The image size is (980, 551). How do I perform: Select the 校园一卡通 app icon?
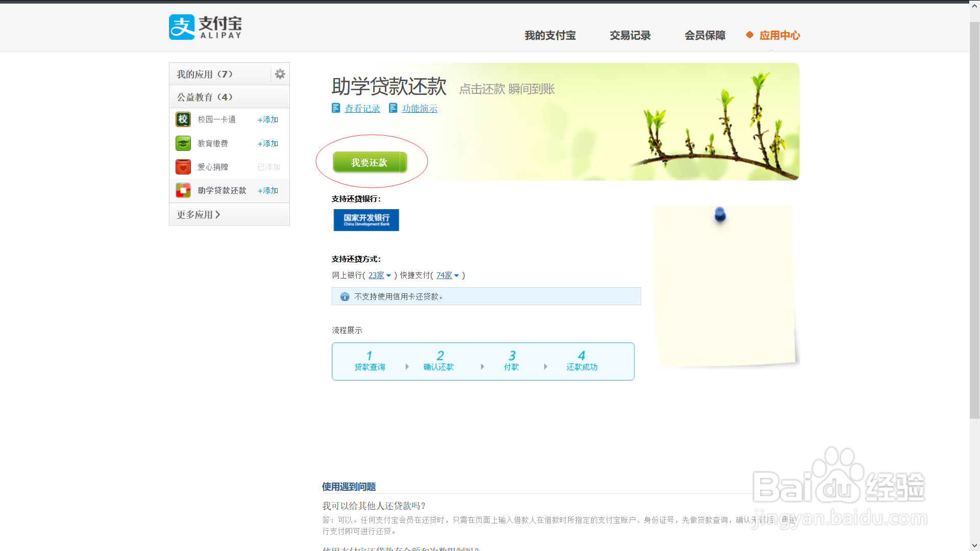coord(183,119)
